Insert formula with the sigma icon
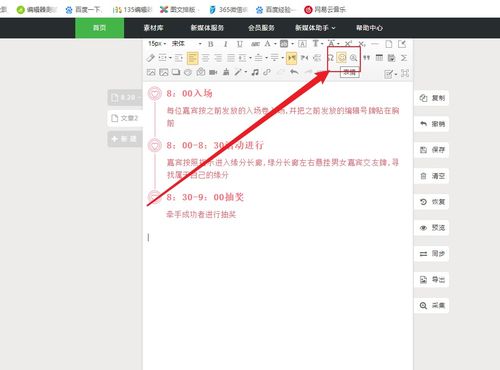Screen dimensions: 500x370 point(404,58)
